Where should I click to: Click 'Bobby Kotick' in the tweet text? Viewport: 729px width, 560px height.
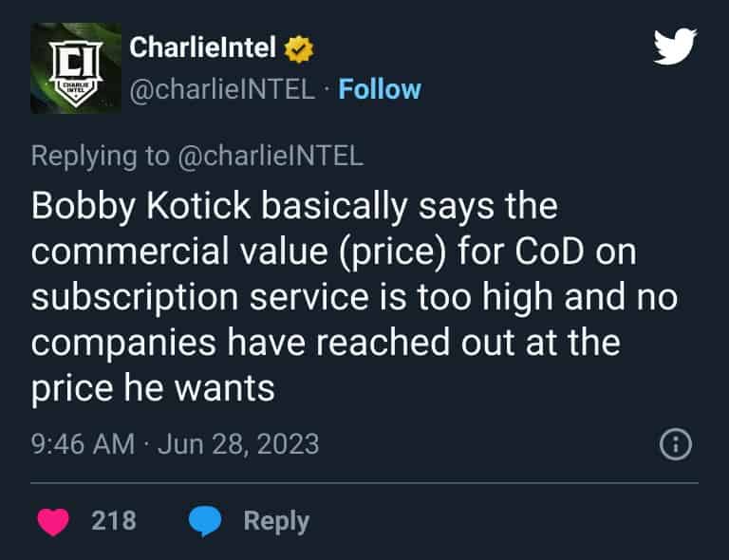(x=140, y=206)
